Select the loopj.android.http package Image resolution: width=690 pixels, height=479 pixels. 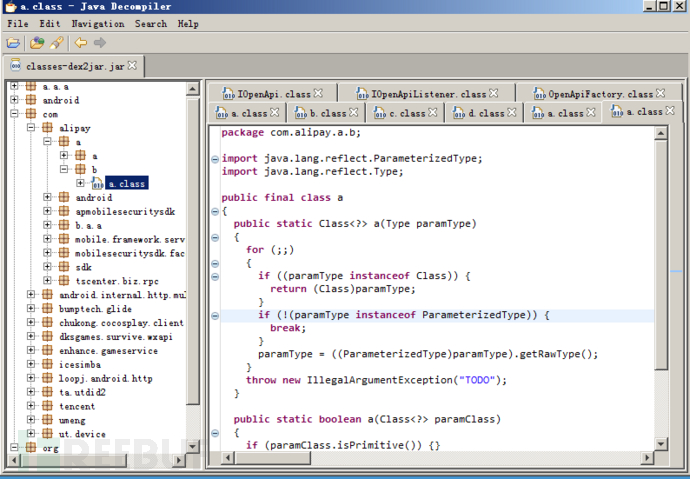point(106,379)
